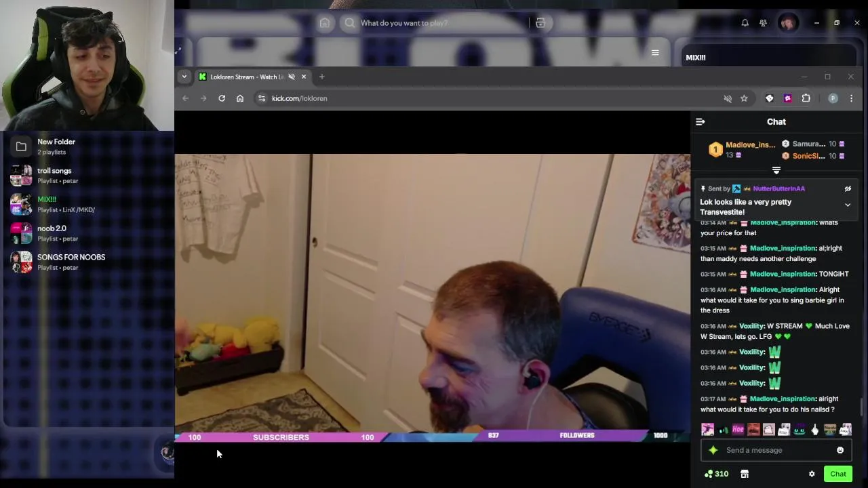Expand the Spotify library panel arrow

[x=178, y=51]
